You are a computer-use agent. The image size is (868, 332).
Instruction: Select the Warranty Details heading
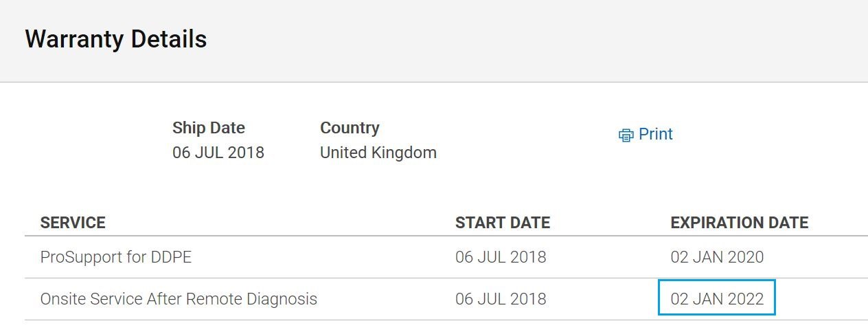coord(116,39)
